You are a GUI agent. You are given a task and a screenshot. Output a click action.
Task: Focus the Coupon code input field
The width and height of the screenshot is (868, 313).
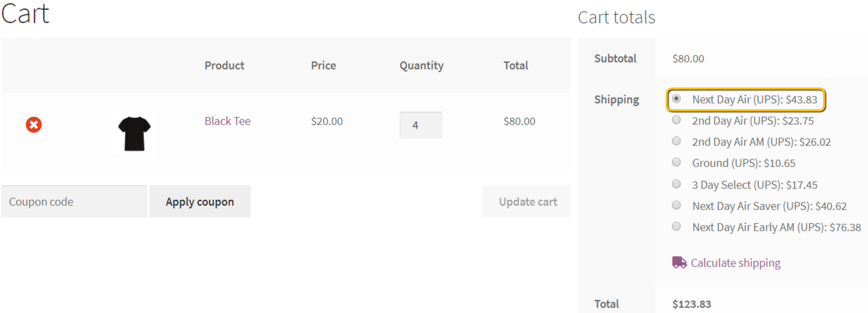74,202
